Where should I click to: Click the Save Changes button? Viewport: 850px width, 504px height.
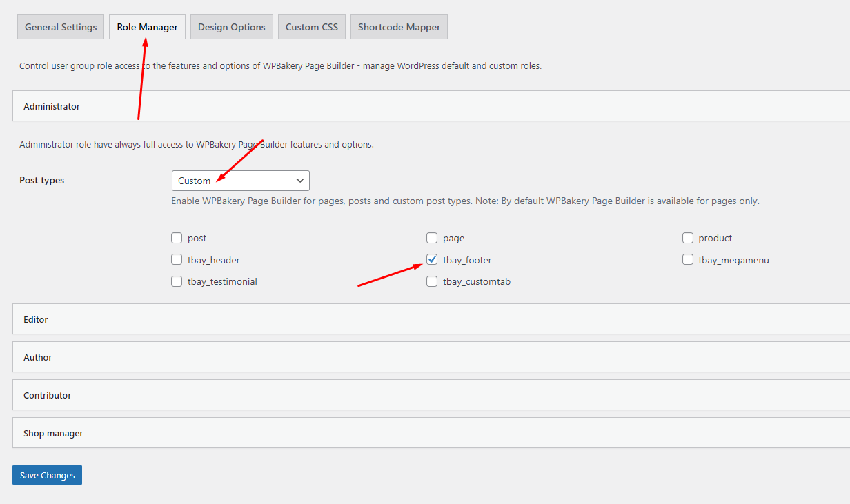coord(47,475)
